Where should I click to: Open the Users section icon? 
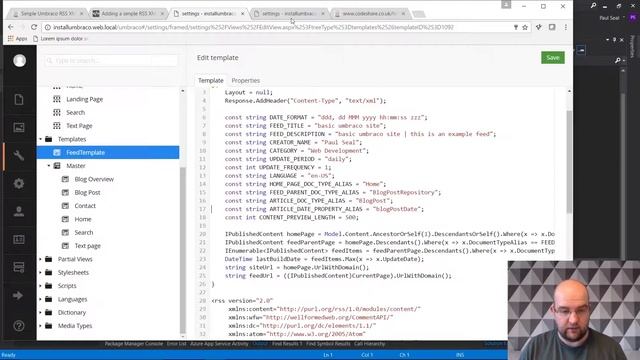[19, 211]
